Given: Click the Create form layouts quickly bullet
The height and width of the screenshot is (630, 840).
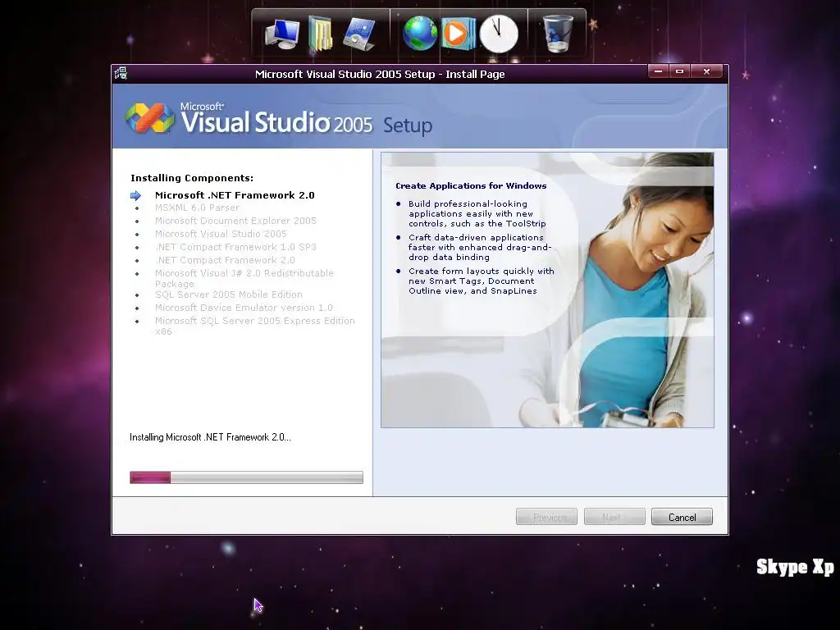Looking at the screenshot, I should point(481,281).
